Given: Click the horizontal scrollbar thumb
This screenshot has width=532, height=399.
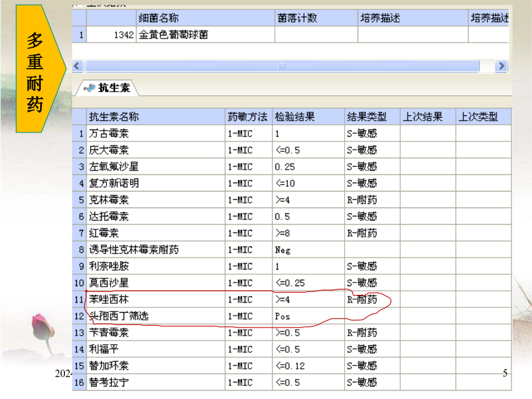Looking at the screenshot, I should point(283,66).
